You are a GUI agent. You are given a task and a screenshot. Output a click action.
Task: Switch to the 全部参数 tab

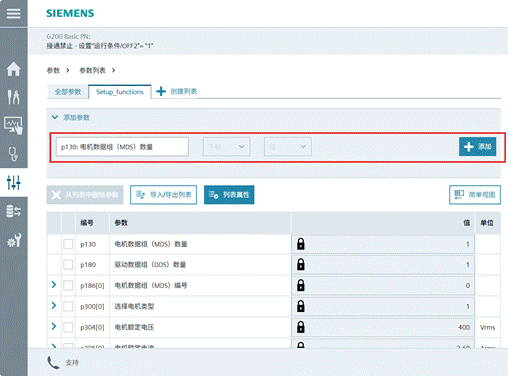68,92
